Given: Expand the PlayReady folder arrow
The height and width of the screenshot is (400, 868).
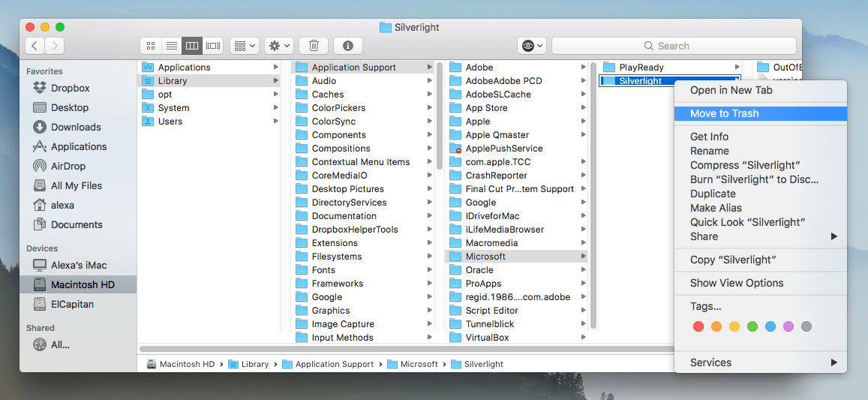Looking at the screenshot, I should 737,67.
